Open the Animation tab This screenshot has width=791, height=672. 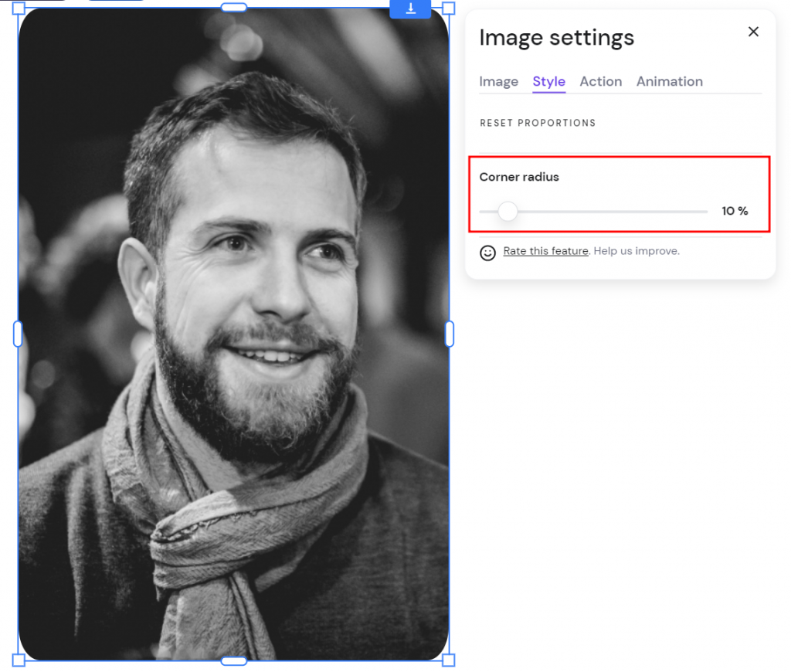tap(669, 81)
